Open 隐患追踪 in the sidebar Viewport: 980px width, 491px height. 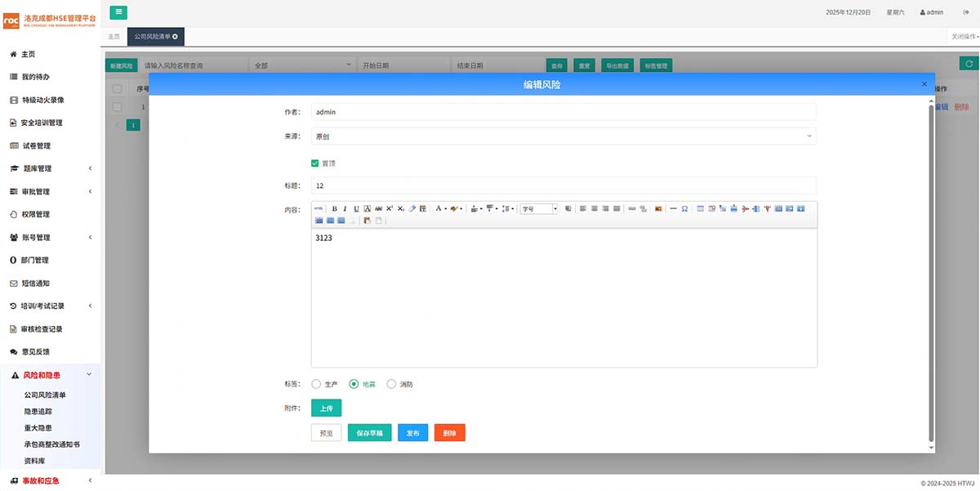(38, 412)
